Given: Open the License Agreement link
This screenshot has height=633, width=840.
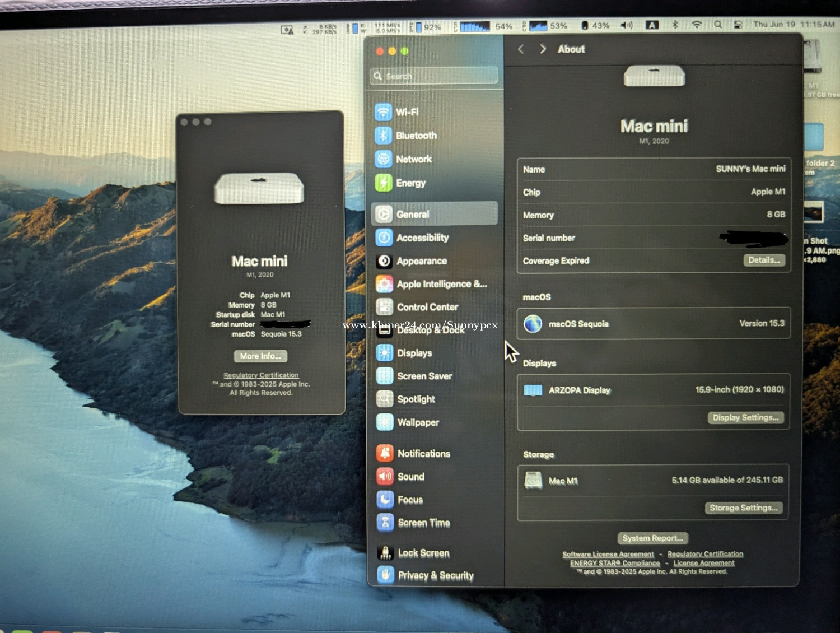Looking at the screenshot, I should click(x=704, y=563).
